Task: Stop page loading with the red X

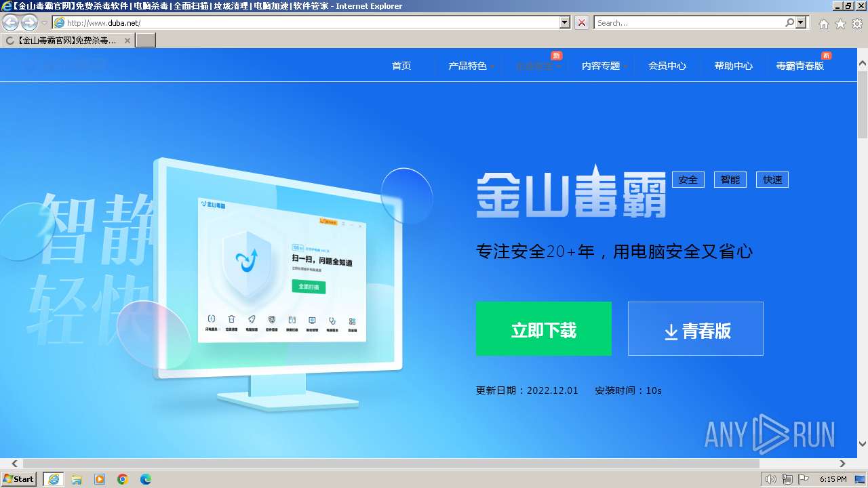Action: (x=582, y=22)
